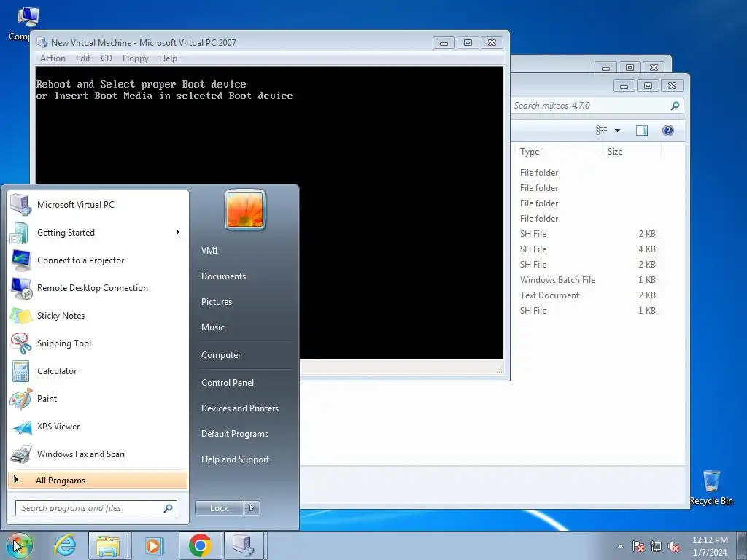Click the search magnifier icon in Explorer

click(675, 106)
